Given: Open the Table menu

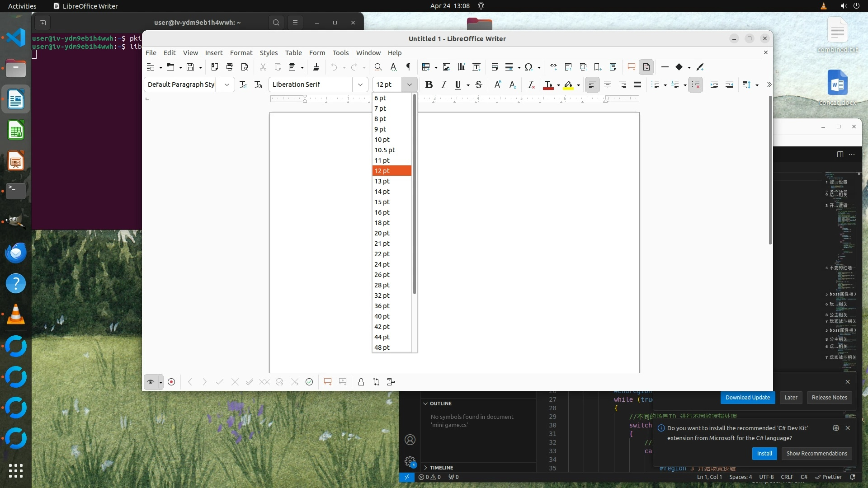Looking at the screenshot, I should pos(293,53).
